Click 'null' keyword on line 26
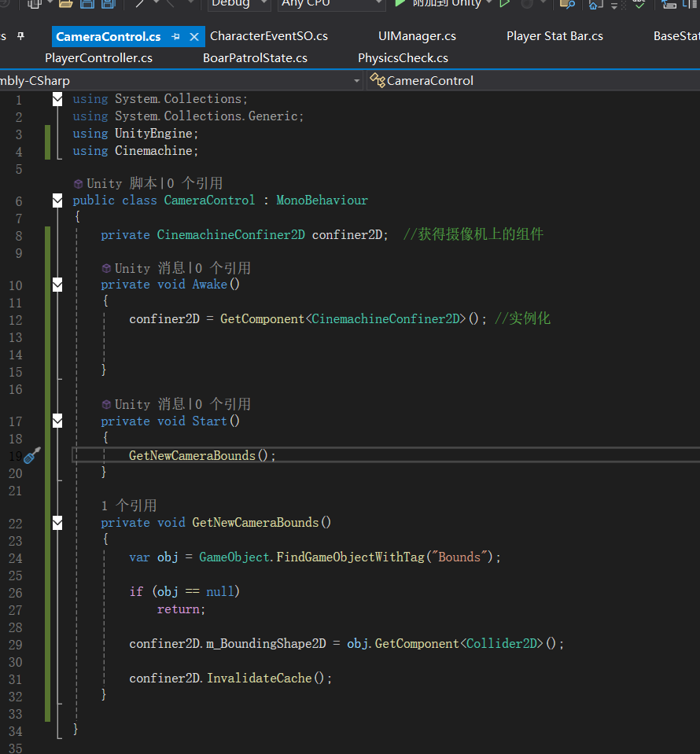Screen dimensions: 700x754 tap(219, 591)
